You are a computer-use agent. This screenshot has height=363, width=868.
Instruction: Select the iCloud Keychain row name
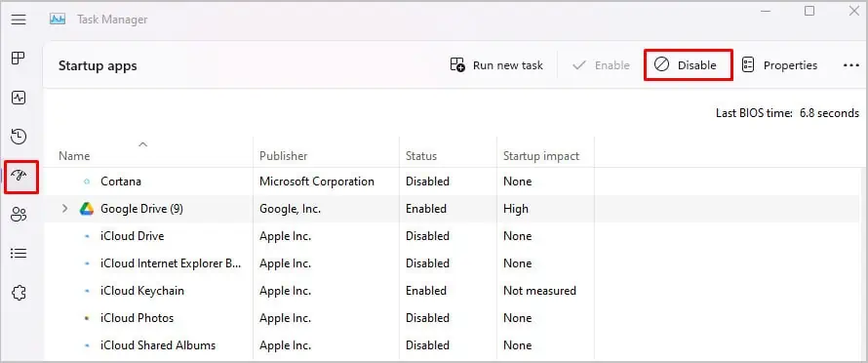tap(142, 291)
